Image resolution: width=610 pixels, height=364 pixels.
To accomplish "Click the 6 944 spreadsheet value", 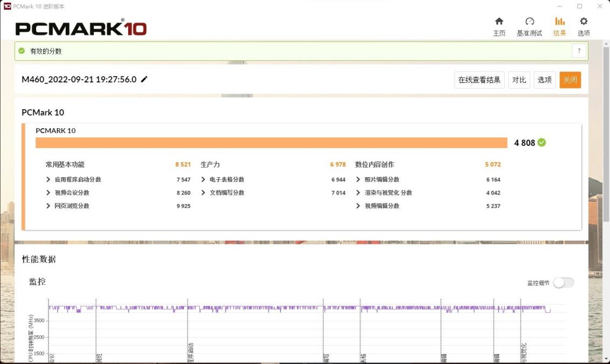I will pos(338,180).
